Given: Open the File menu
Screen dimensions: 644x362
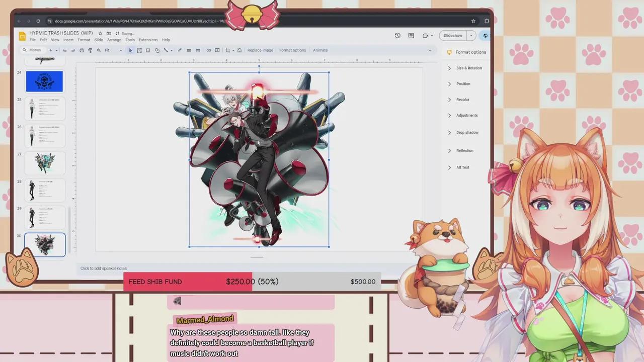Looking at the screenshot, I should [33, 40].
